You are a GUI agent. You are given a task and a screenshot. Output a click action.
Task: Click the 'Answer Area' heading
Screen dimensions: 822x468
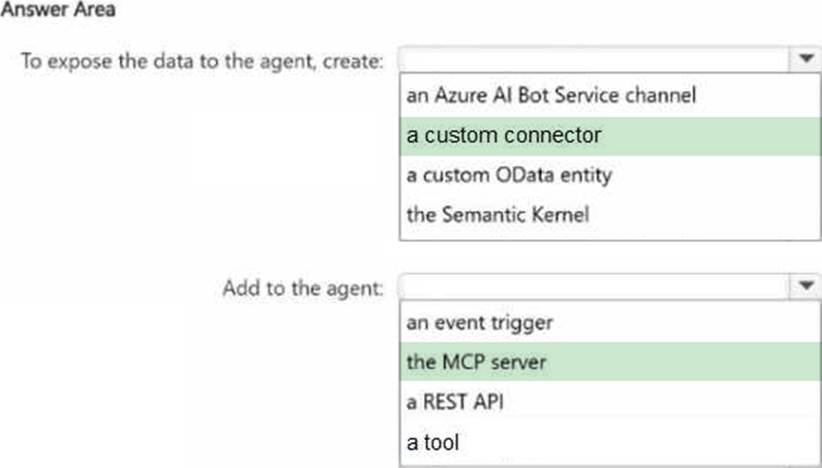[56, 11]
